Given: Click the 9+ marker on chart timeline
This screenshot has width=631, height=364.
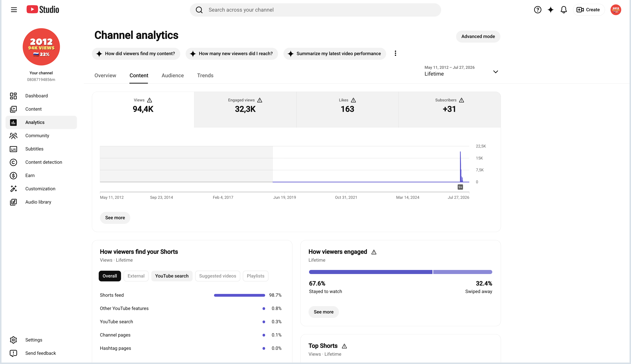Looking at the screenshot, I should pos(460,187).
